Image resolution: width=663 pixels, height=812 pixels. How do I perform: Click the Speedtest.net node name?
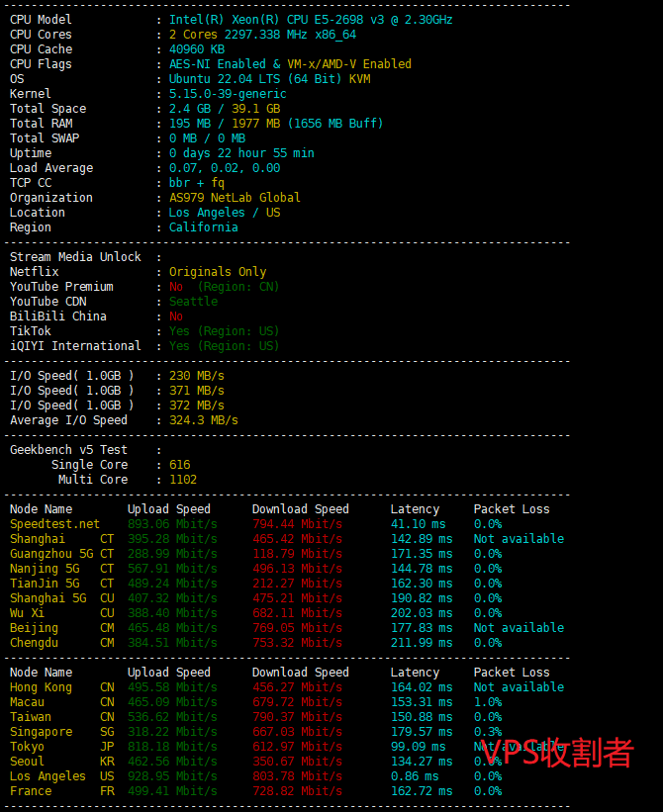[54, 524]
